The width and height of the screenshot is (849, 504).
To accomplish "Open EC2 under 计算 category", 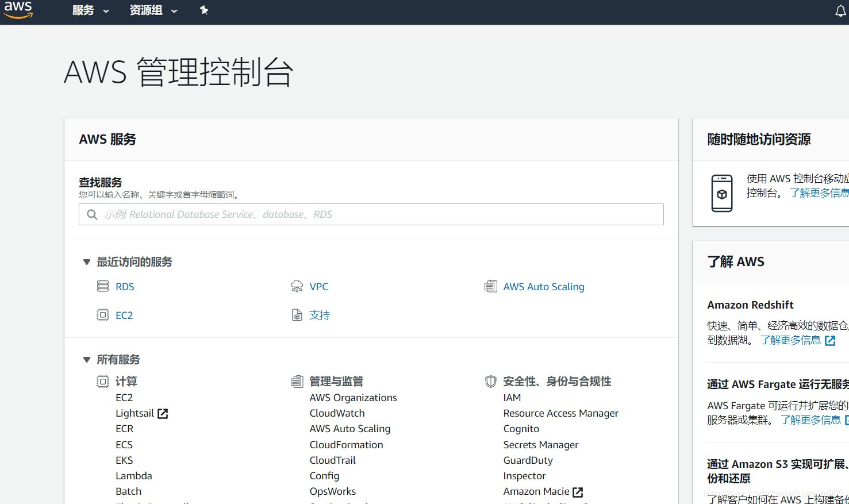I will point(124,398).
